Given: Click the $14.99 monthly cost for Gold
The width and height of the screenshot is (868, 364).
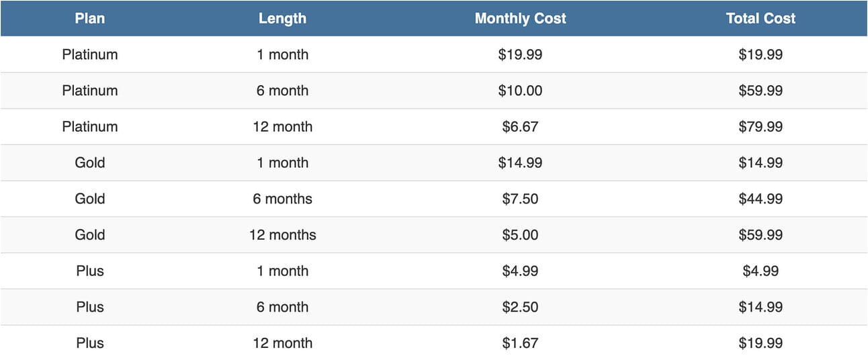Looking at the screenshot, I should click(520, 163).
